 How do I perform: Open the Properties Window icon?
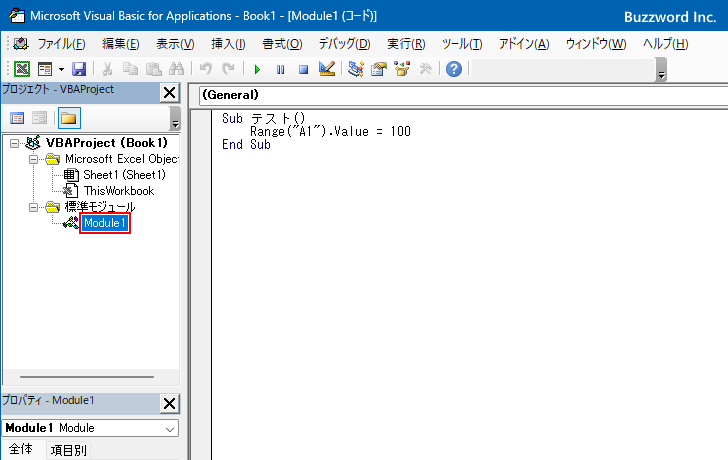379,69
